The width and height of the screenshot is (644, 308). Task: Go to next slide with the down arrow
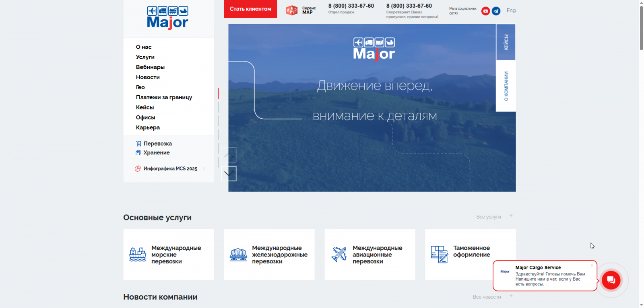[229, 174]
